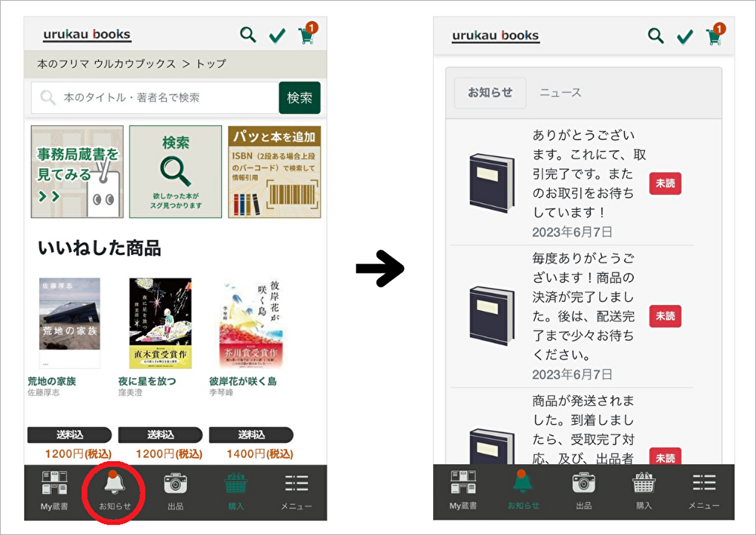Switch to the ニュース tab
756x535 pixels.
[x=560, y=93]
